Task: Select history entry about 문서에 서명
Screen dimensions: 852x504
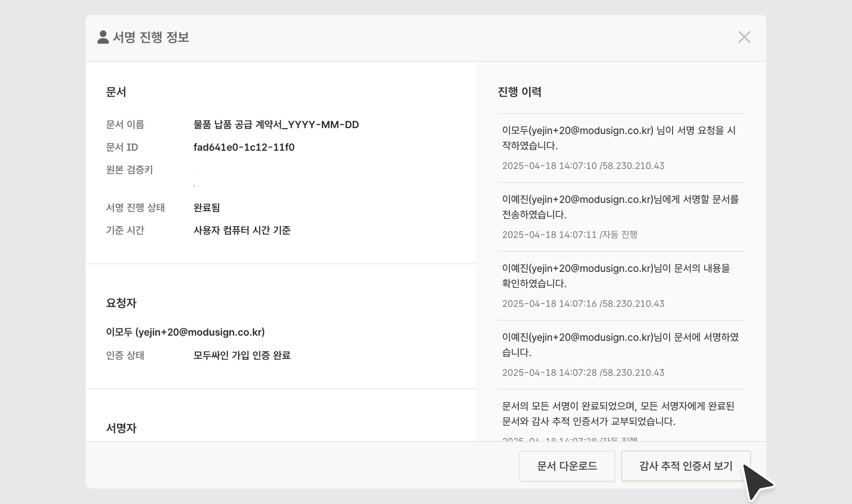Action: coord(620,345)
